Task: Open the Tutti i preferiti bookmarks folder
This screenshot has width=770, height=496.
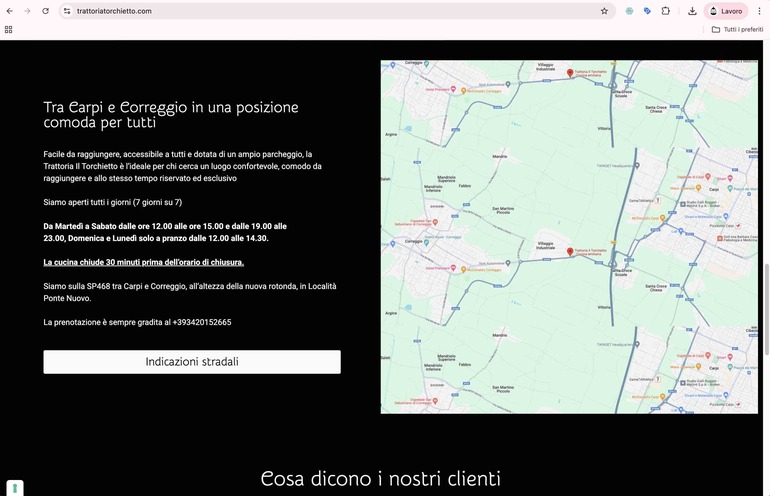Action: click(737, 30)
